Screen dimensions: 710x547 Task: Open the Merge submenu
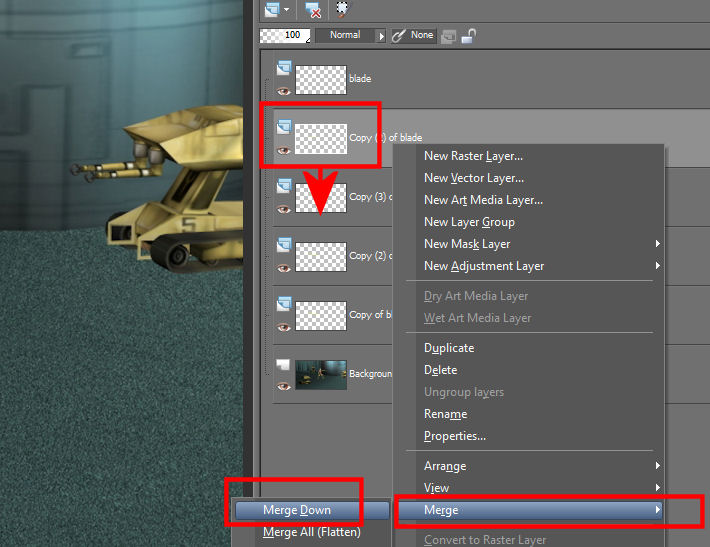click(530, 510)
